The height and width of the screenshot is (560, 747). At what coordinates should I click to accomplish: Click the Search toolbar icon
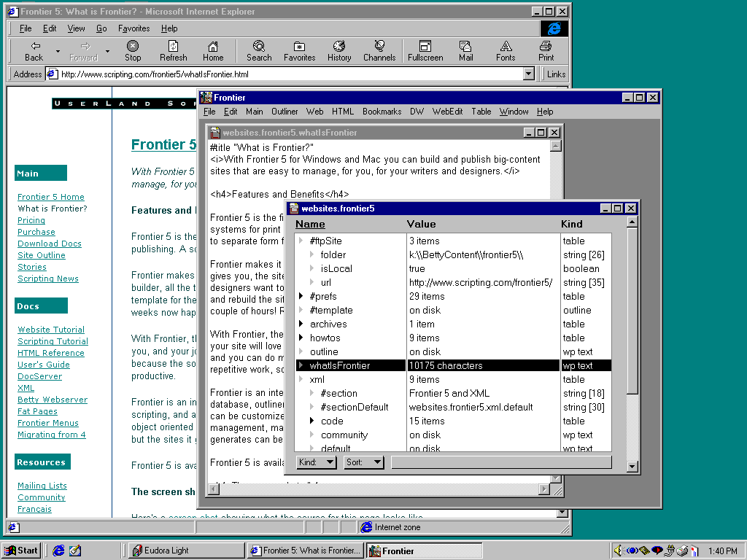coord(258,47)
